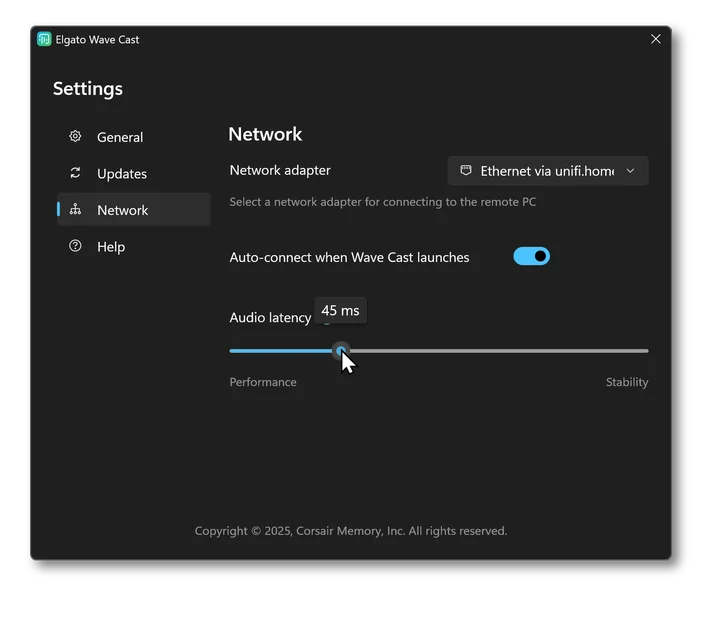
Task: Click the chevron arrow on adapter dropdown
Action: (630, 171)
